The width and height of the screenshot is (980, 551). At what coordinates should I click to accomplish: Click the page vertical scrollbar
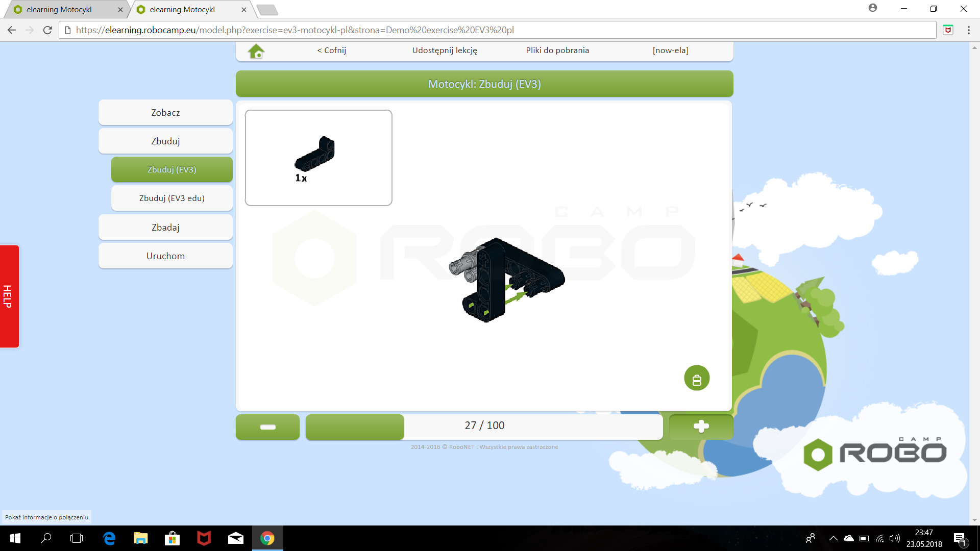pos(974,284)
